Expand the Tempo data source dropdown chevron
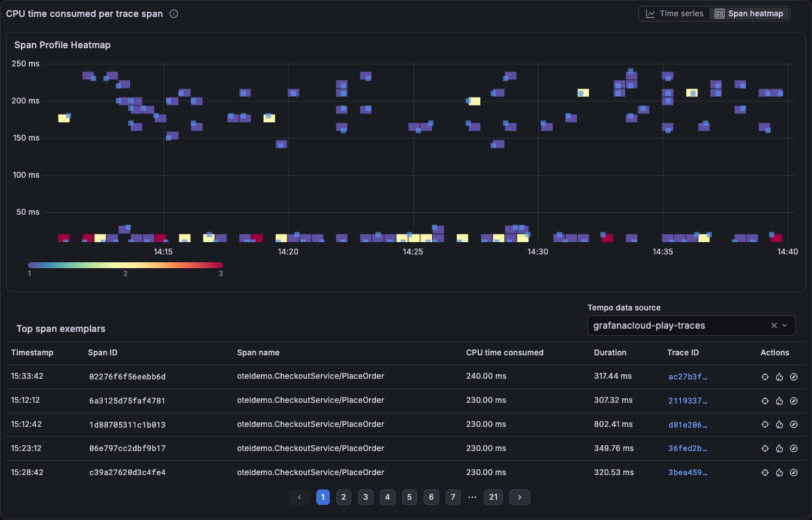This screenshot has height=520, width=812. tap(785, 325)
